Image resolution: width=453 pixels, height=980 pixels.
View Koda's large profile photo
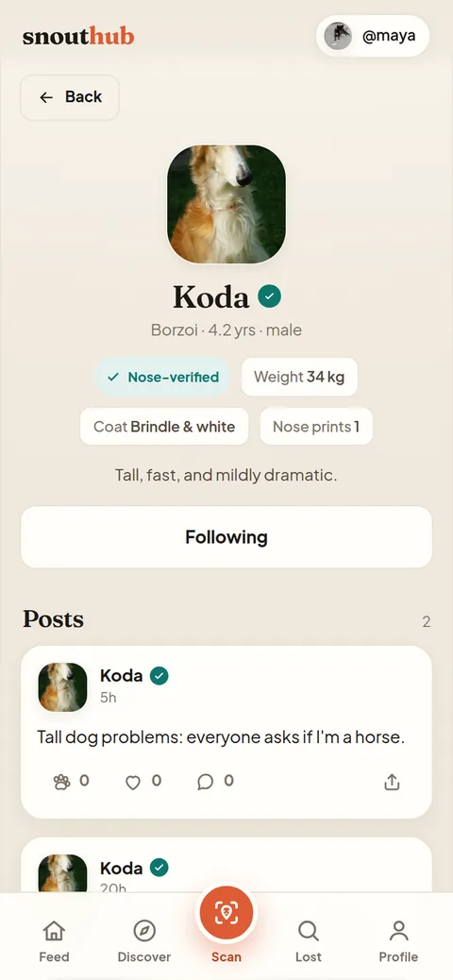pos(226,204)
